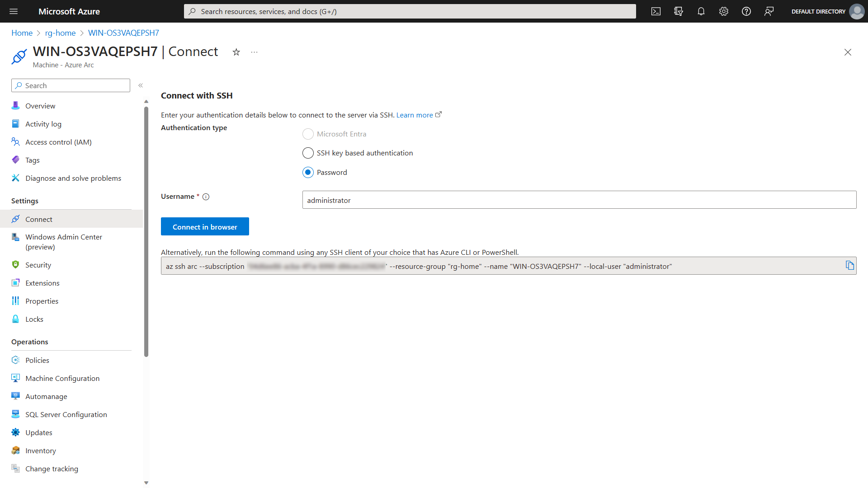Click the Inventory box icon
The image size is (868, 488).
(16, 450)
